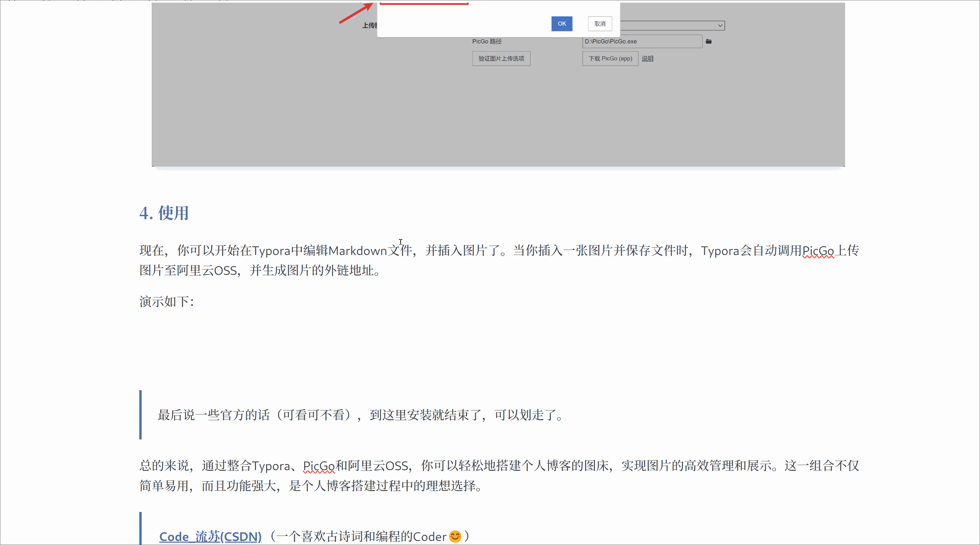Click the paragraph starting 总的来说
The image size is (980, 545).
(499, 475)
